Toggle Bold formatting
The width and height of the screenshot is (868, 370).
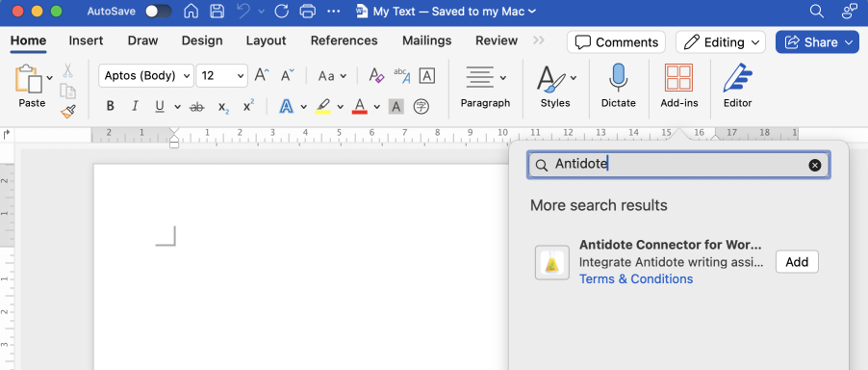(x=110, y=106)
